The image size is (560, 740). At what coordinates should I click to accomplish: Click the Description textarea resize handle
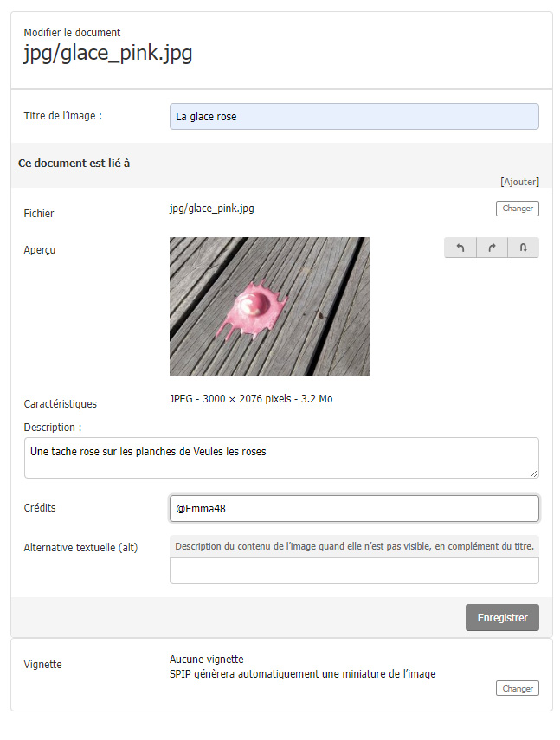pyautogui.click(x=534, y=473)
